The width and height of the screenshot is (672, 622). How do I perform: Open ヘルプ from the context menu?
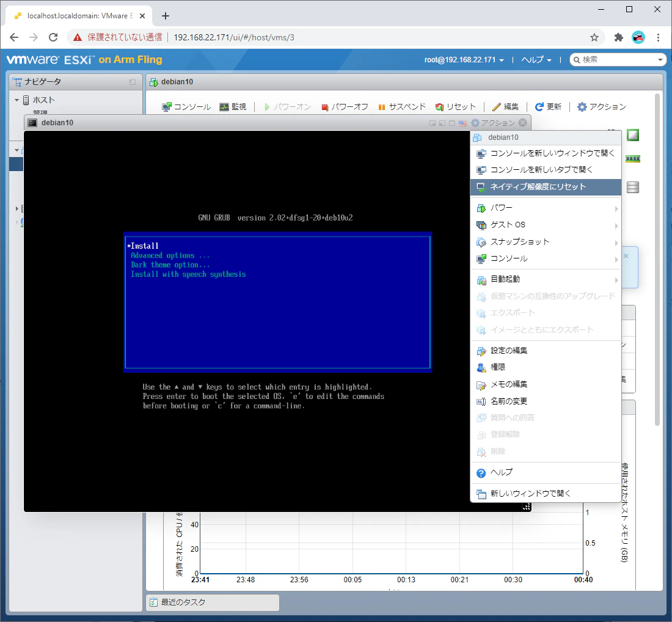coord(546,472)
